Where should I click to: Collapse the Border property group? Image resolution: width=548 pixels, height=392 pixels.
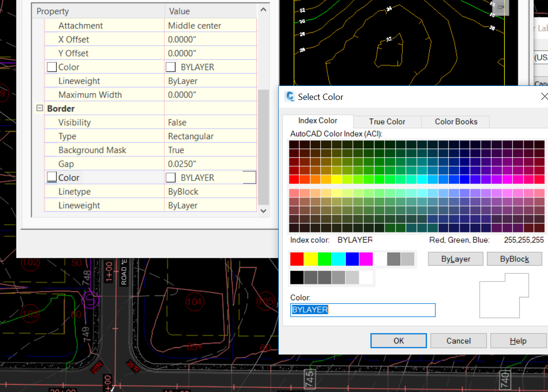click(x=39, y=108)
